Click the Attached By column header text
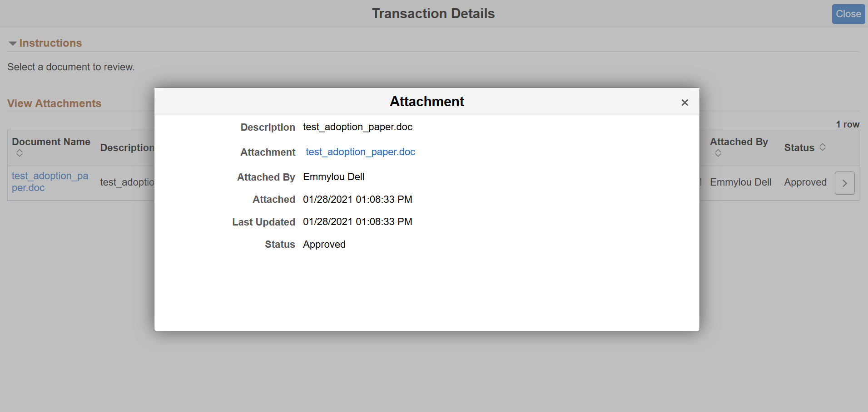This screenshot has height=412, width=868. click(739, 142)
